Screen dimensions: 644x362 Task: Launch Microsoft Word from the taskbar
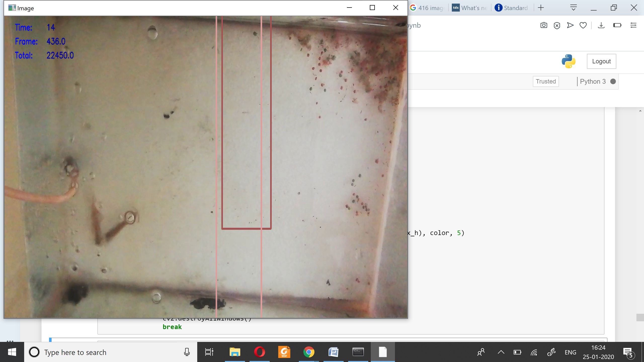tap(333, 352)
